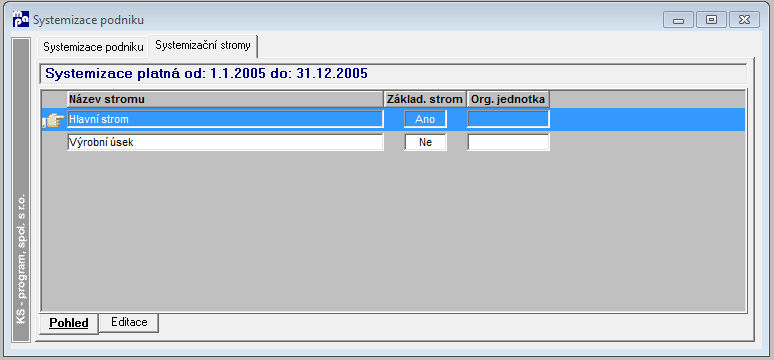Close the Systemizace podniku window
Screen dimensions: 774x360
744,20
